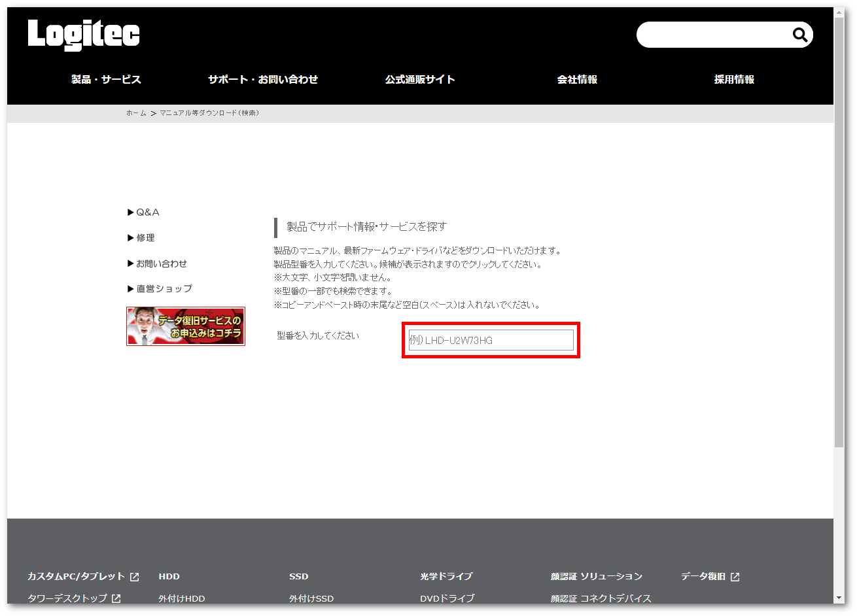Open DVDドライブ footer link

click(447, 598)
